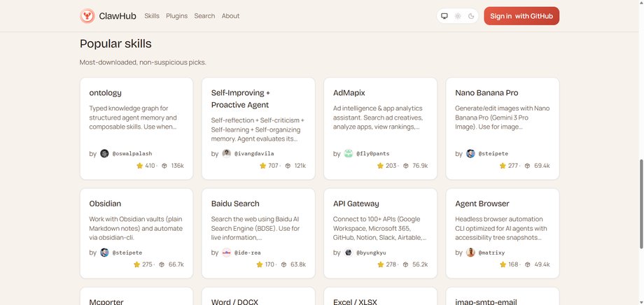Click the star icon on ontology card
The width and height of the screenshot is (644, 305).
pyautogui.click(x=140, y=166)
